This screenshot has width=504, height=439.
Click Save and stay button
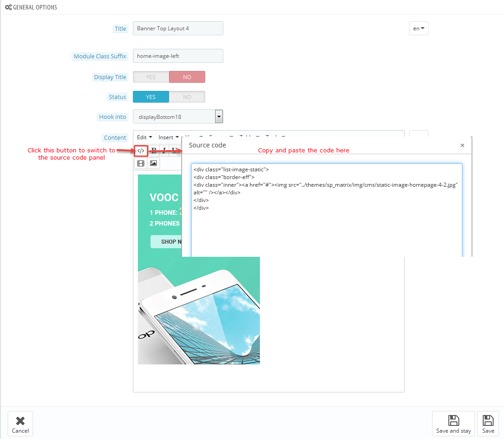(x=453, y=424)
